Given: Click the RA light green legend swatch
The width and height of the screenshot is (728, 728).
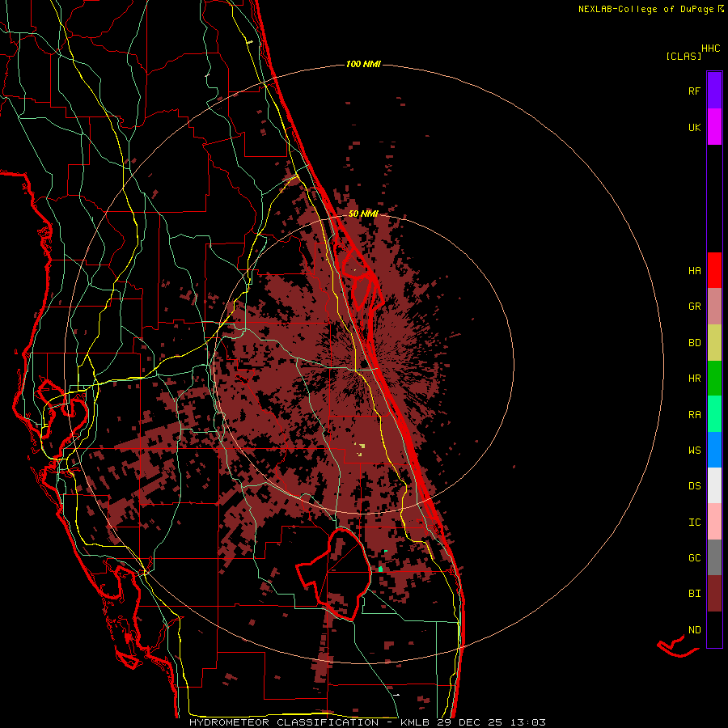Looking at the screenshot, I should click(x=714, y=414).
